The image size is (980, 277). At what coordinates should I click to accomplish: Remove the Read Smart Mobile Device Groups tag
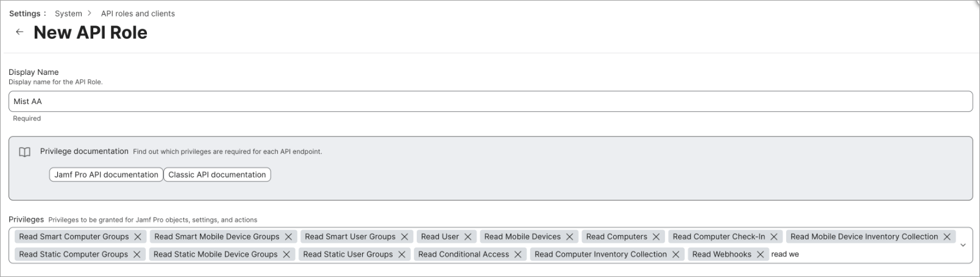point(288,237)
